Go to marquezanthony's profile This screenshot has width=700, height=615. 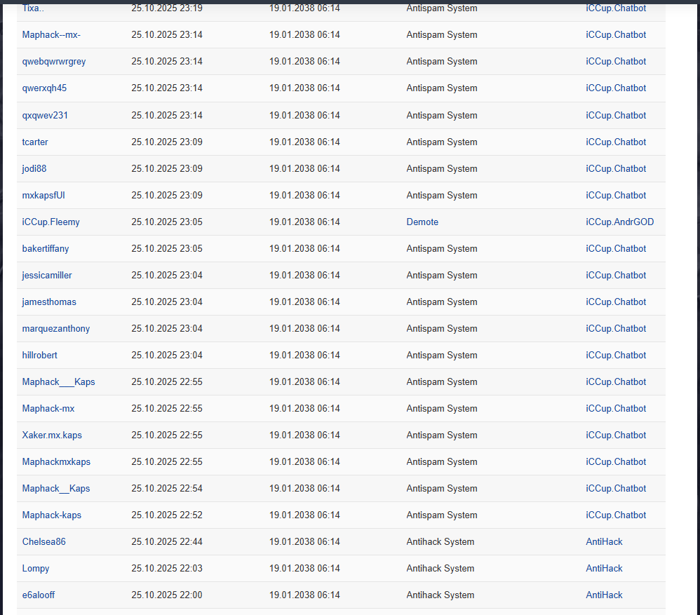point(56,329)
